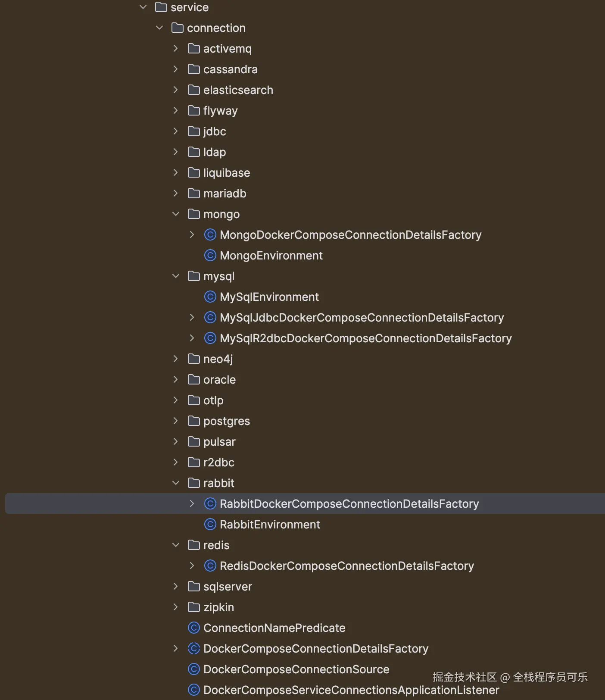Select the liquibase folder name
The height and width of the screenshot is (700, 605).
(227, 173)
